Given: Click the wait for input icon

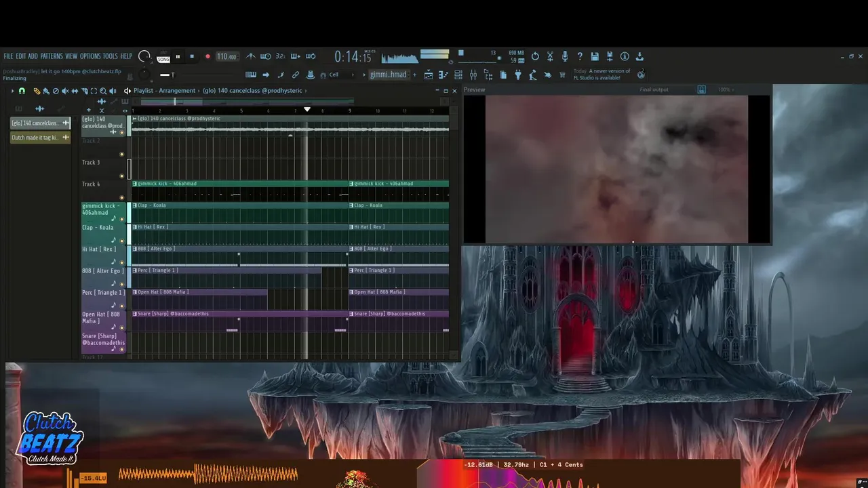Looking at the screenshot, I should 266,56.
